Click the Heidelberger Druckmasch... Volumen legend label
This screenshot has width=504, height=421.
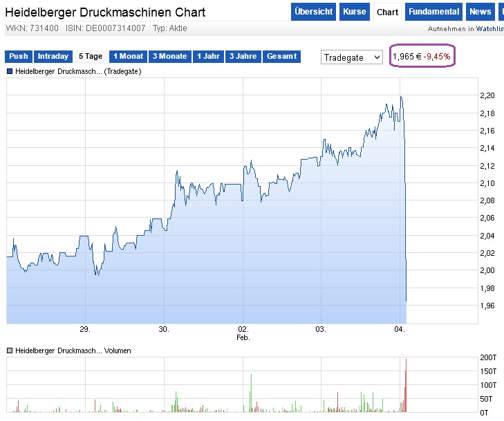click(x=73, y=350)
